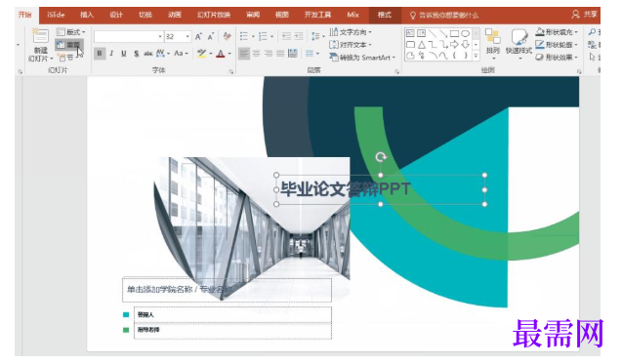
Task: Select the Text Box shape in gallery
Action: [x=410, y=33]
